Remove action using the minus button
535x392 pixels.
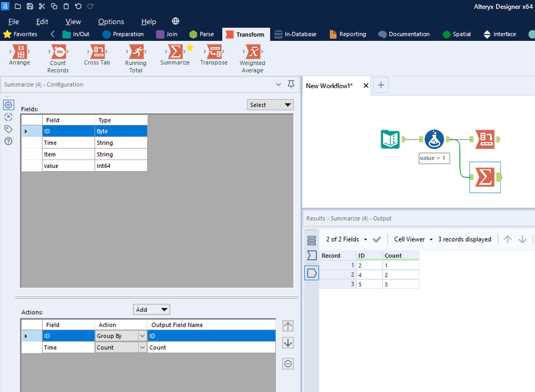pos(288,363)
